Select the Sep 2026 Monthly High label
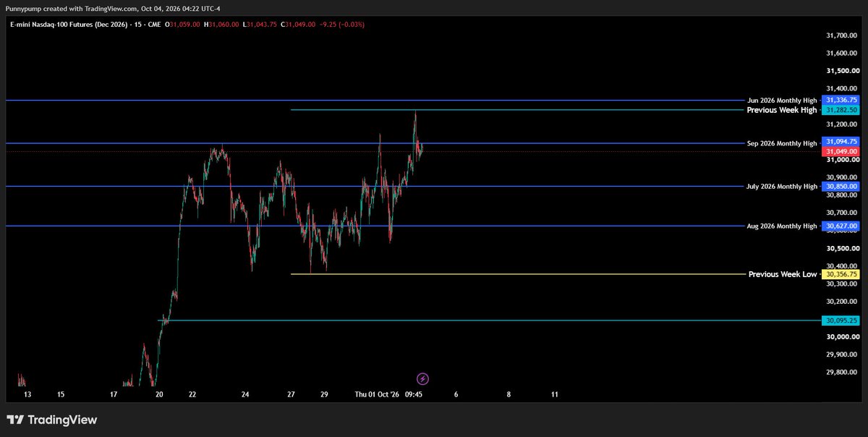868x437 pixels. click(782, 143)
